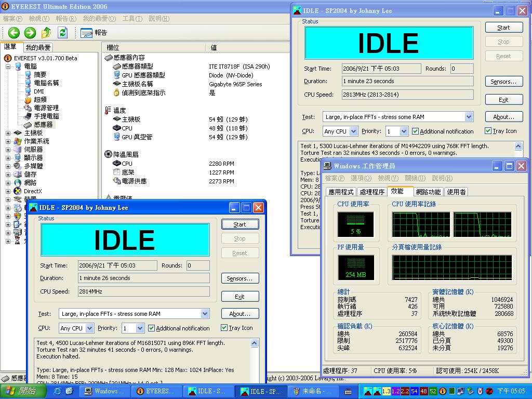Select 摘要 in the EVEREST tree

pos(40,75)
